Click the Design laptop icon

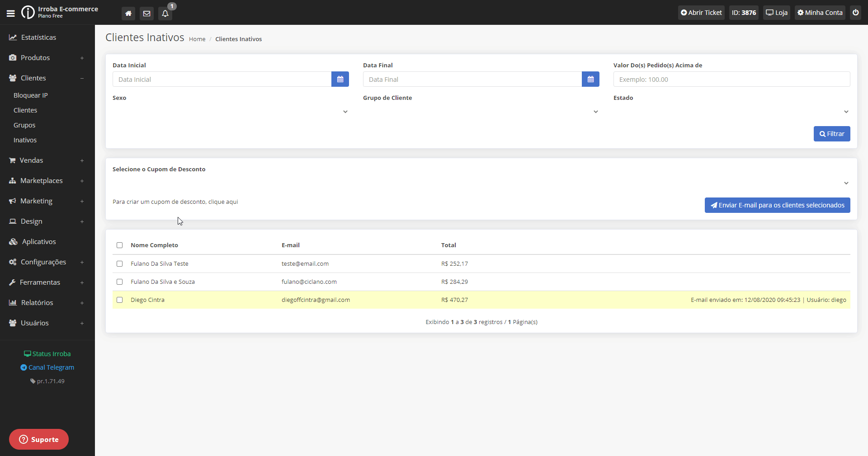[x=13, y=221]
